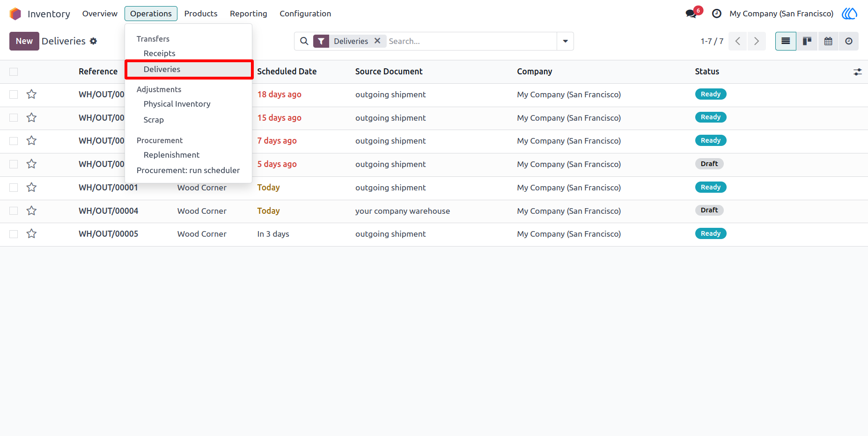Open the activities clock icon in navbar

pyautogui.click(x=716, y=14)
